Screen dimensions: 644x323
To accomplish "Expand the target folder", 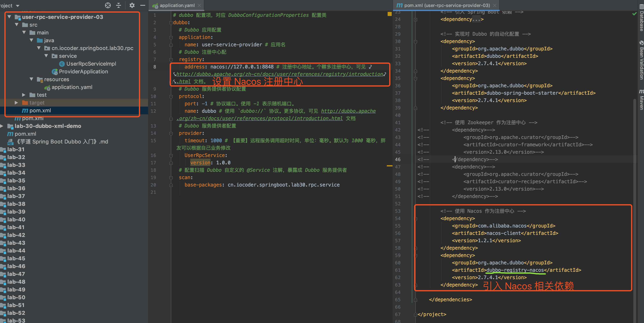I will pyautogui.click(x=16, y=103).
